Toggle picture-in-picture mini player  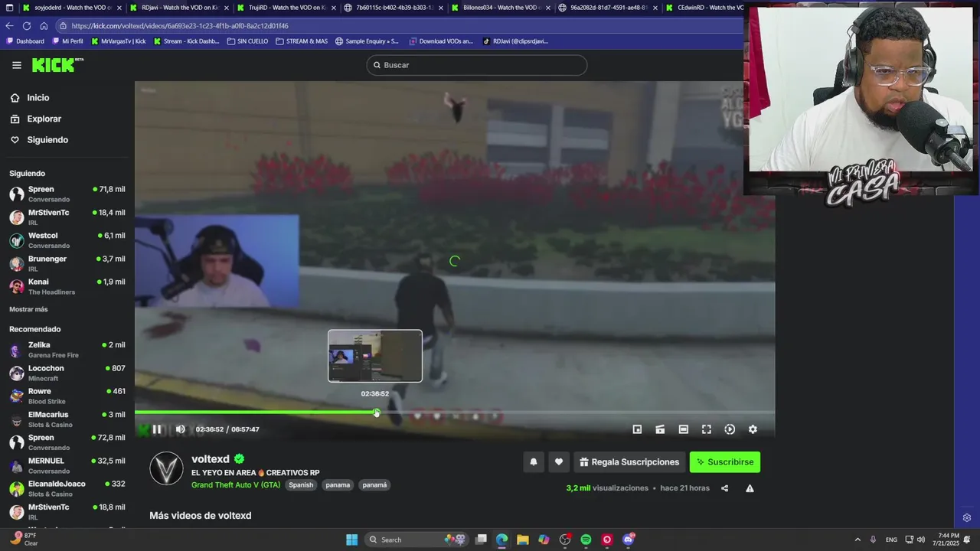point(637,429)
